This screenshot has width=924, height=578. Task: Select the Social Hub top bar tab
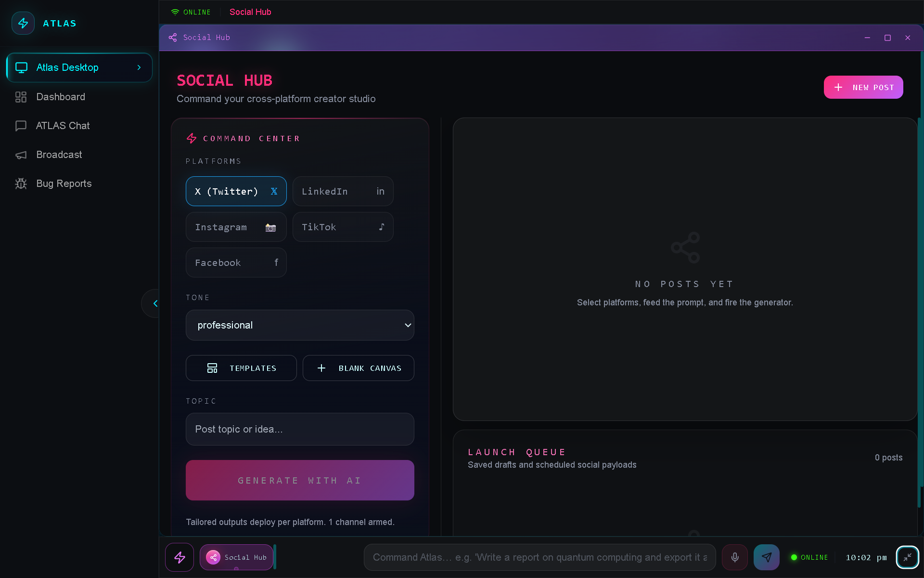click(250, 12)
